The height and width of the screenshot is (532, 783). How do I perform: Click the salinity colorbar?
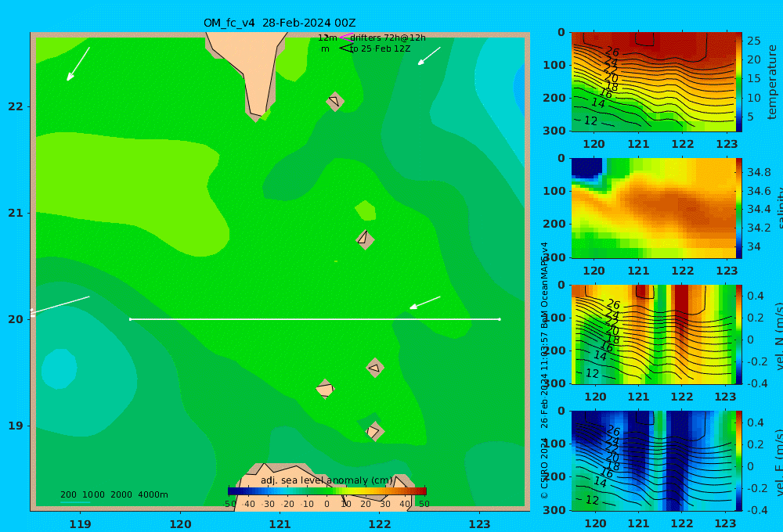coord(739,208)
